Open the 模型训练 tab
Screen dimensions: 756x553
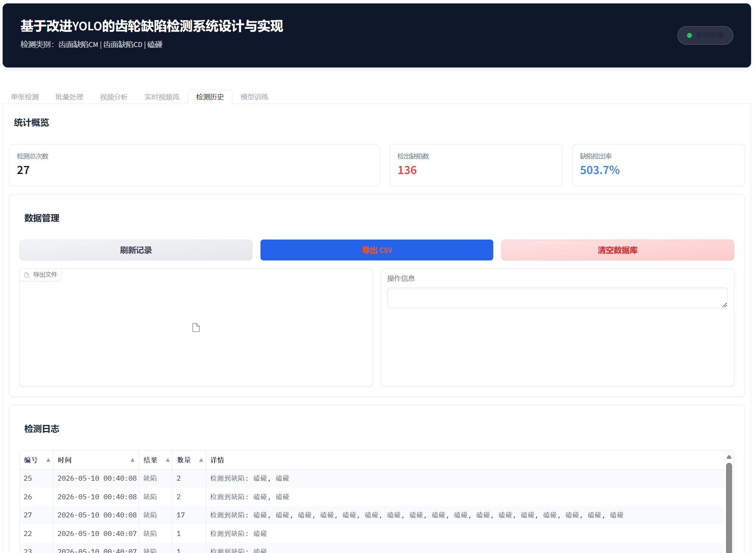pos(254,97)
